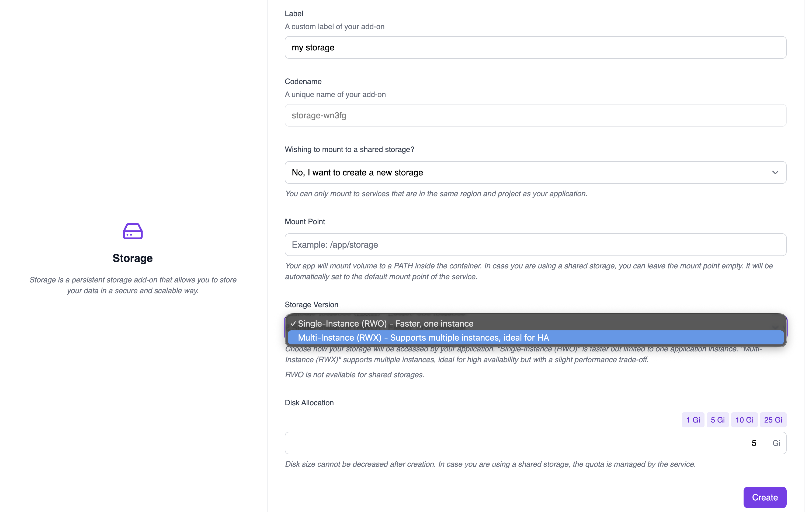Click the "Codename" field label
Image resolution: width=812 pixels, height=512 pixels.
(303, 82)
